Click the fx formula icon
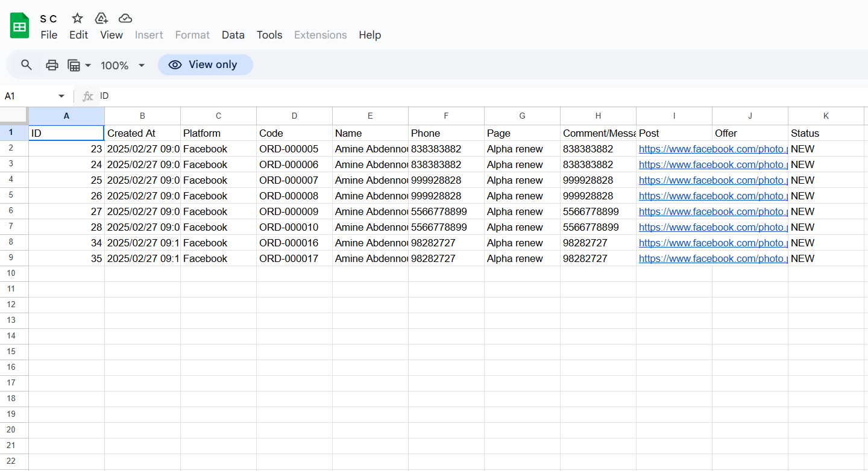Screen dimensions: 868x471 pos(87,96)
